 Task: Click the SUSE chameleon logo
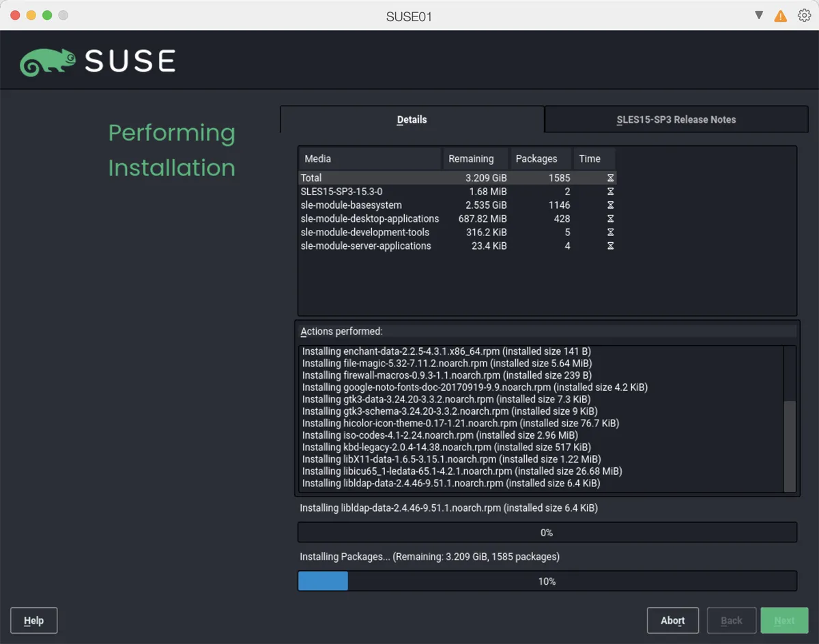(x=48, y=60)
